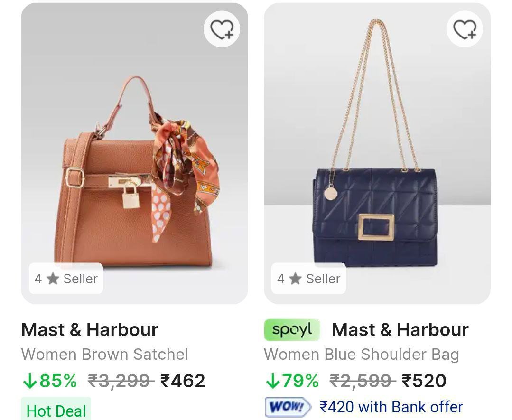Viewport: 512px width, 420px height.
Task: Open Women Brown Satchel product title
Action: pyautogui.click(x=105, y=355)
